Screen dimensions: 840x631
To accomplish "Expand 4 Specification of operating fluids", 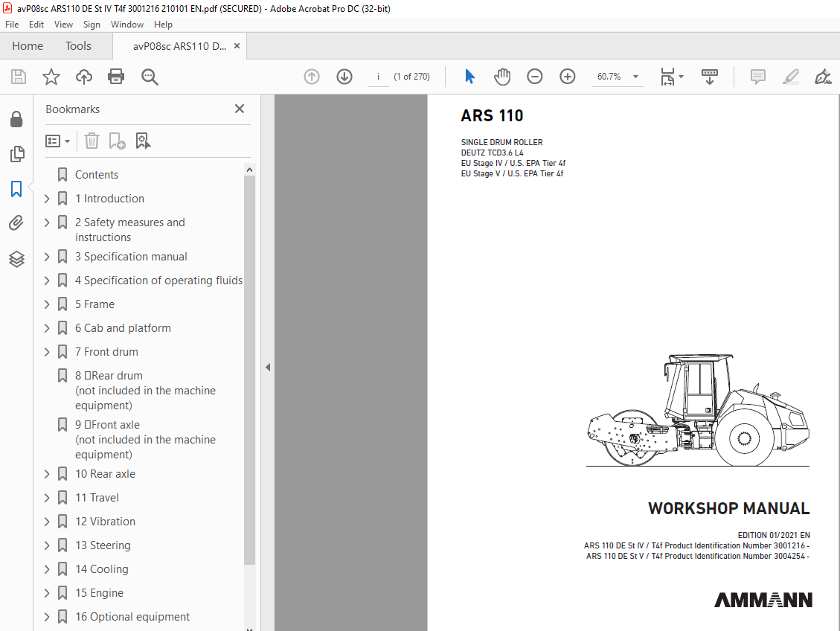I will [x=47, y=280].
